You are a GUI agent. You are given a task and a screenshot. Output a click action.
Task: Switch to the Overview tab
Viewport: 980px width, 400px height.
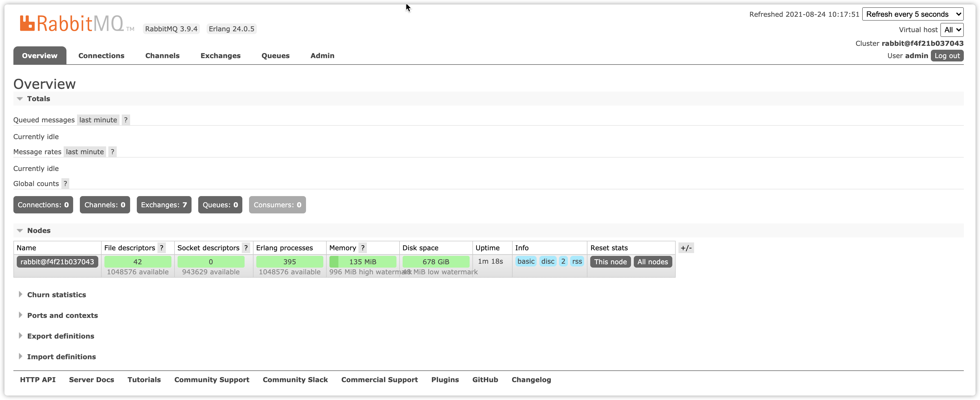coord(40,56)
